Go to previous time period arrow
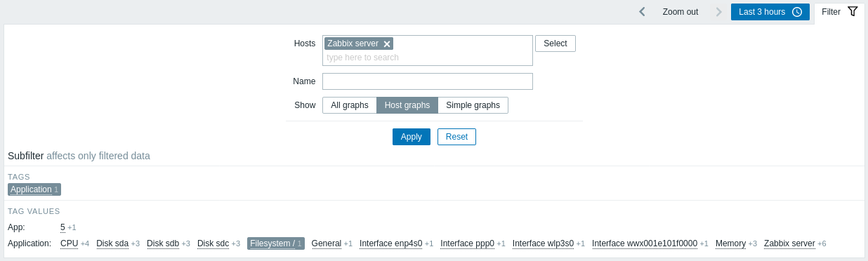 coord(642,12)
